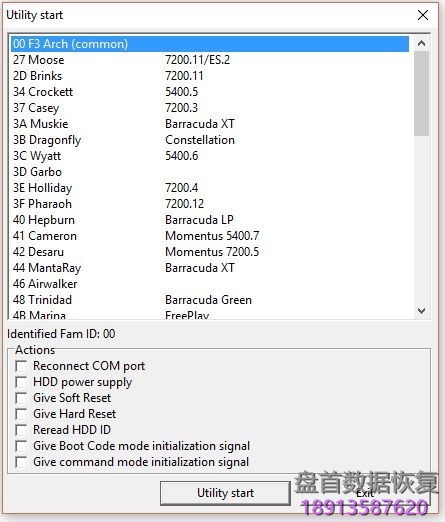Screen dimensions: 445x522
Task: Click the Identified Fam ID: 00 label
Action: 61,334
